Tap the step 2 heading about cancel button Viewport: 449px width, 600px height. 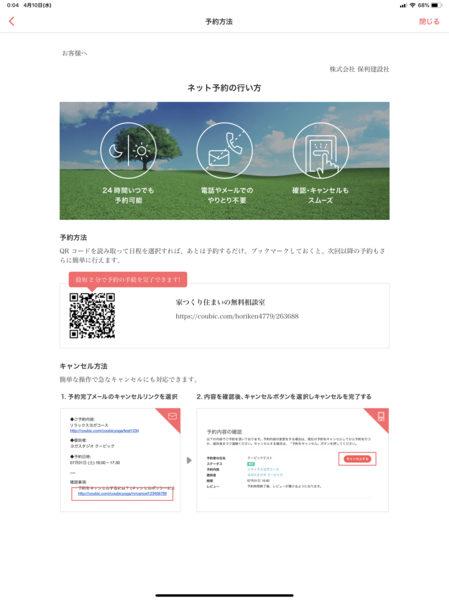tap(284, 396)
